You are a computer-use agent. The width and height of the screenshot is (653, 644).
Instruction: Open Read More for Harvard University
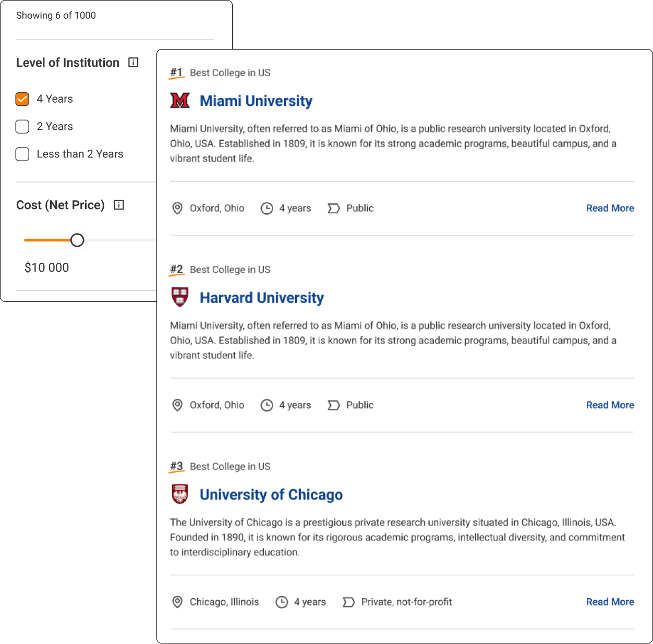610,405
